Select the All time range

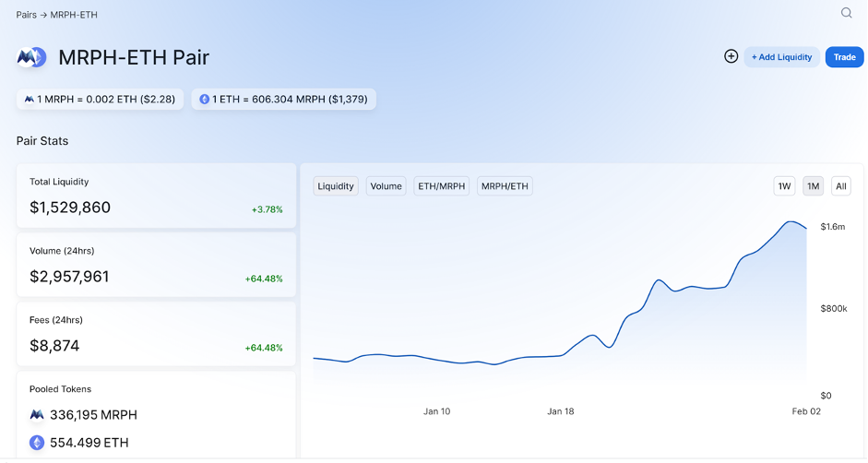(841, 186)
